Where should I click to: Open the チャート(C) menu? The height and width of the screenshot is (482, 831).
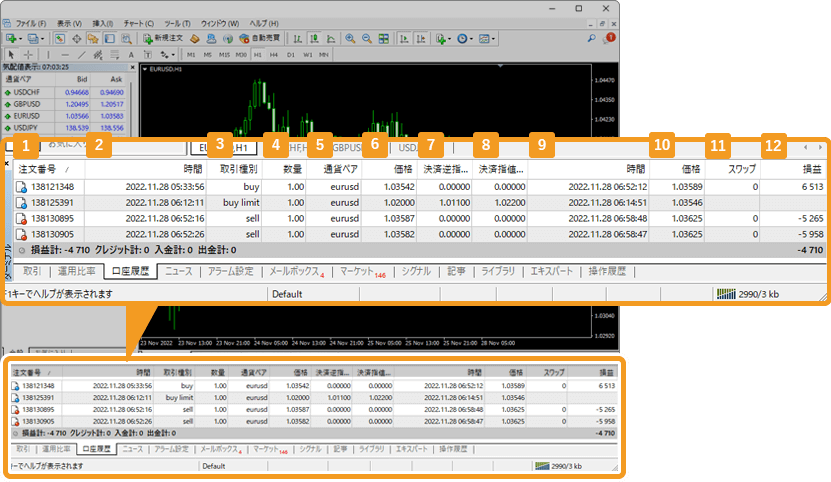click(x=138, y=23)
